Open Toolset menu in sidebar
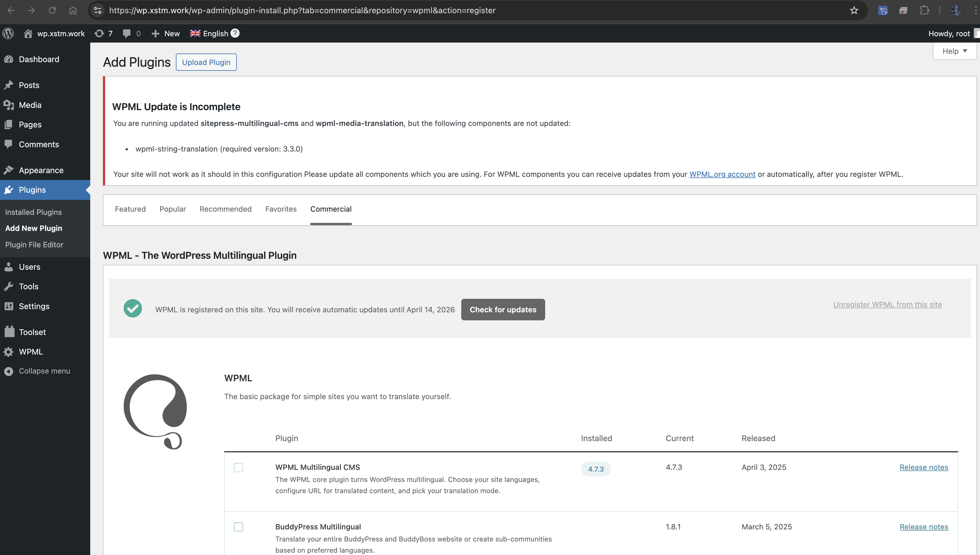 (45, 332)
